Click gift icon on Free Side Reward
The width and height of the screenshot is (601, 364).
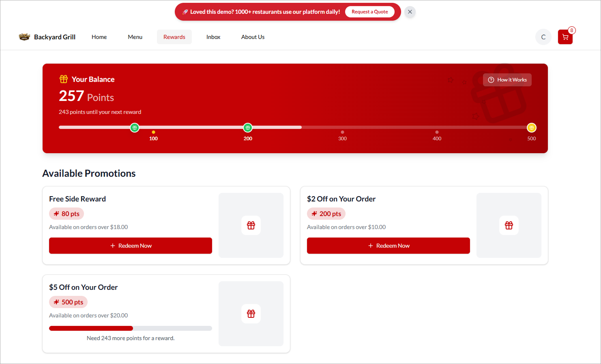coord(251,225)
